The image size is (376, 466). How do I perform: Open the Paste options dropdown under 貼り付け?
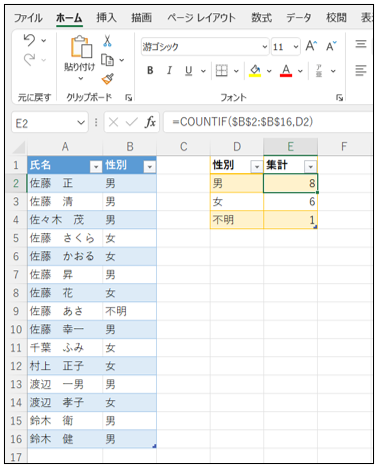81,78
